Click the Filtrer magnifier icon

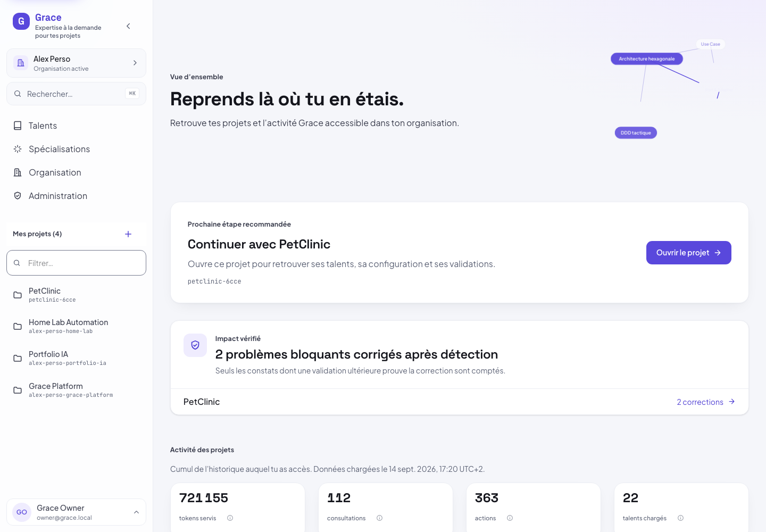(x=17, y=263)
